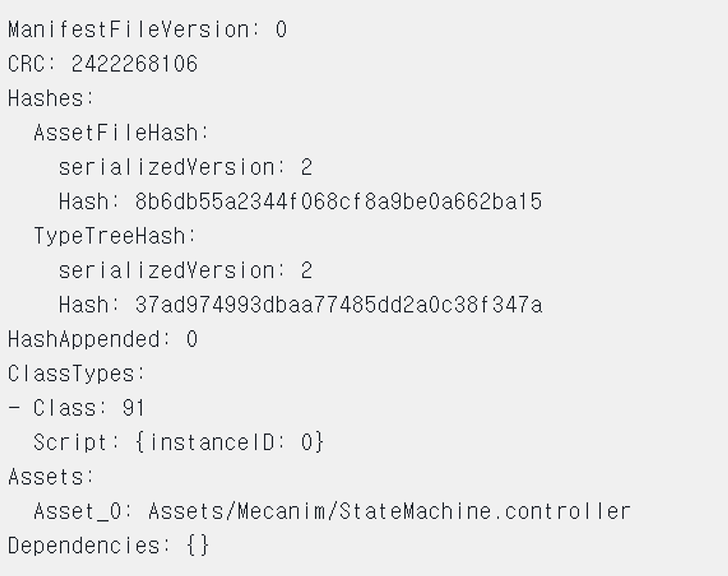
Task: Click the Hashes key
Action: pos(51,98)
